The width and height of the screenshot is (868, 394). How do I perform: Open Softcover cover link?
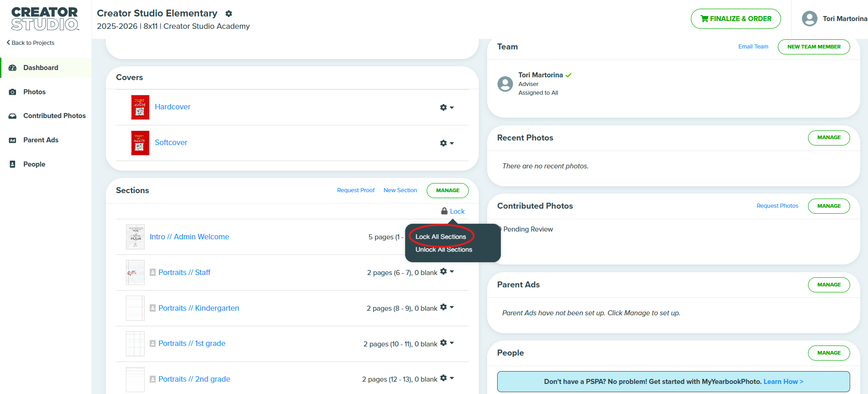click(171, 142)
